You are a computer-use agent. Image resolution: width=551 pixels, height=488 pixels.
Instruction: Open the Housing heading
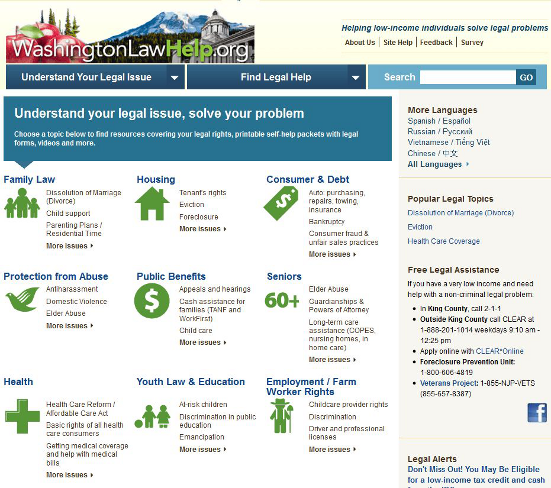pyautogui.click(x=156, y=180)
